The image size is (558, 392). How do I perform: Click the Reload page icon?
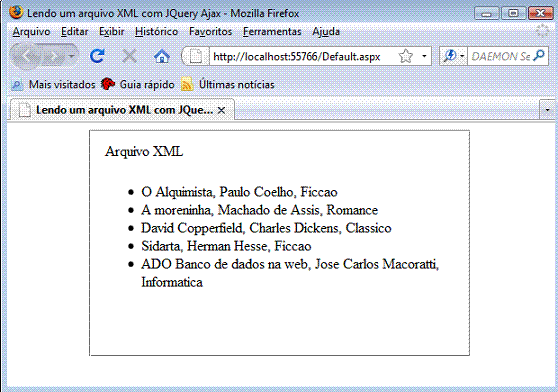coord(97,56)
